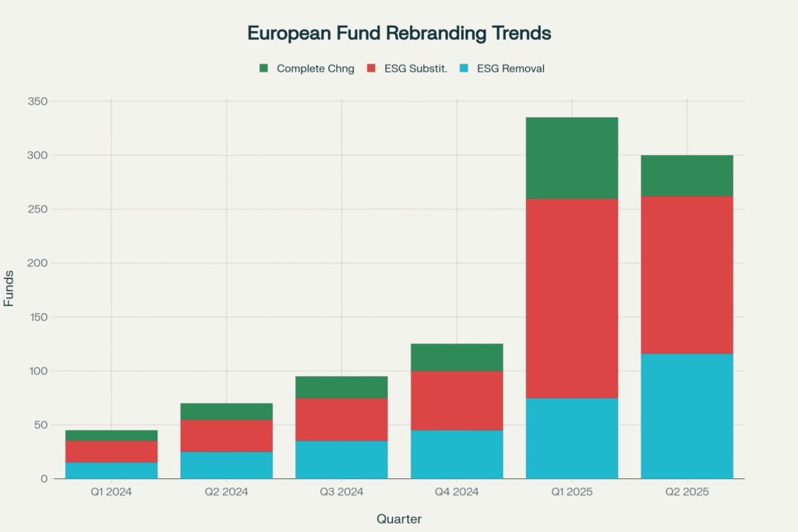Image resolution: width=798 pixels, height=532 pixels.
Task: Click the blue segment of Q1 2024 bar
Action: pos(111,470)
